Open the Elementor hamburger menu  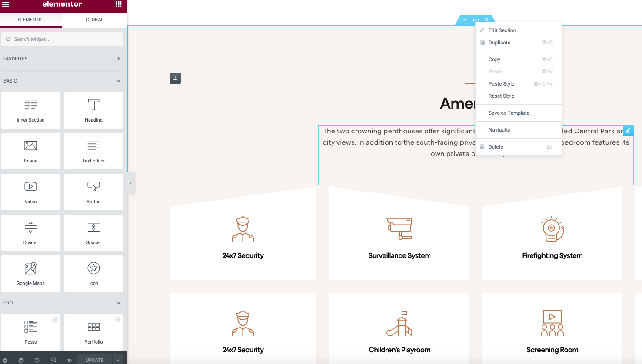pyautogui.click(x=6, y=4)
